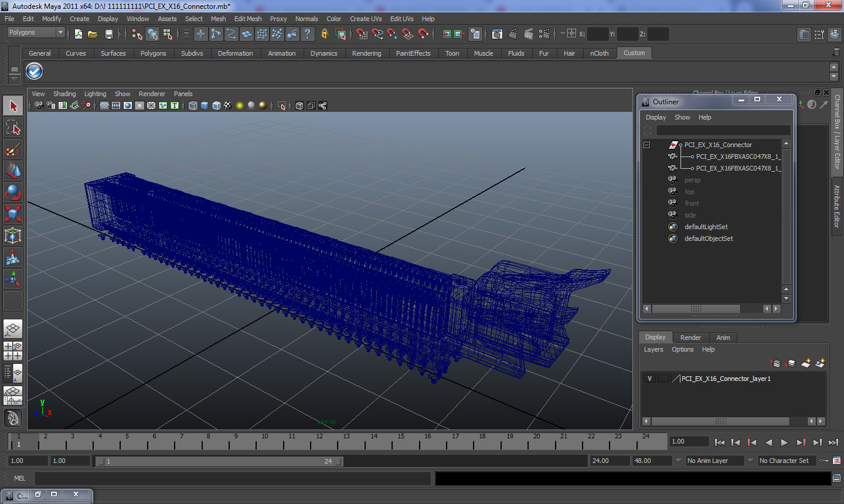Select the Show Manipulator tool
Viewport: 844px width, 504px height.
(x=13, y=279)
